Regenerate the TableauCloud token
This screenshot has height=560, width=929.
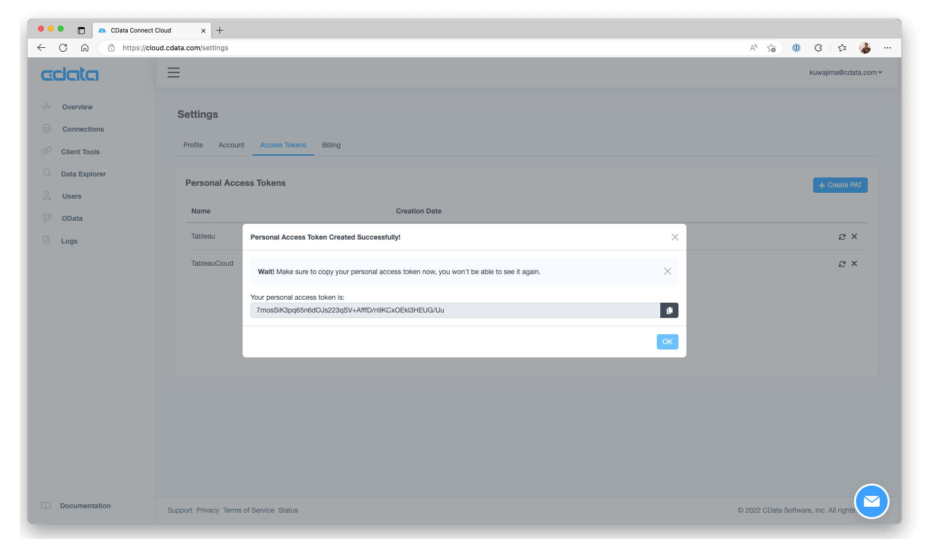click(x=842, y=264)
